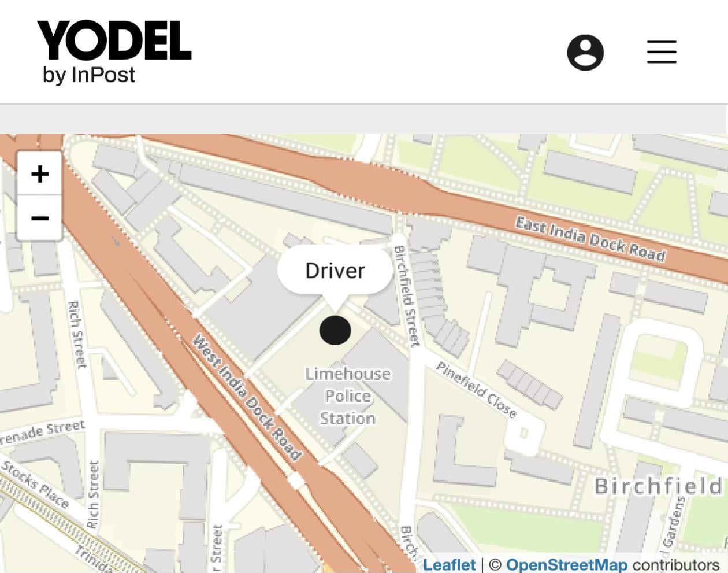Go to the Yodel by InPost logo

(x=114, y=51)
